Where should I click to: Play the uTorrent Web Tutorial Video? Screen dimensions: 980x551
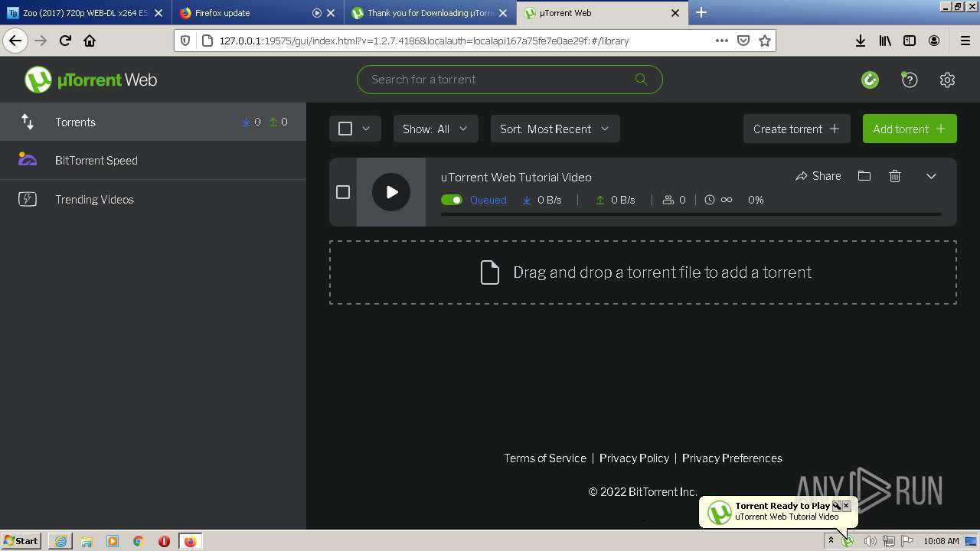pos(391,192)
